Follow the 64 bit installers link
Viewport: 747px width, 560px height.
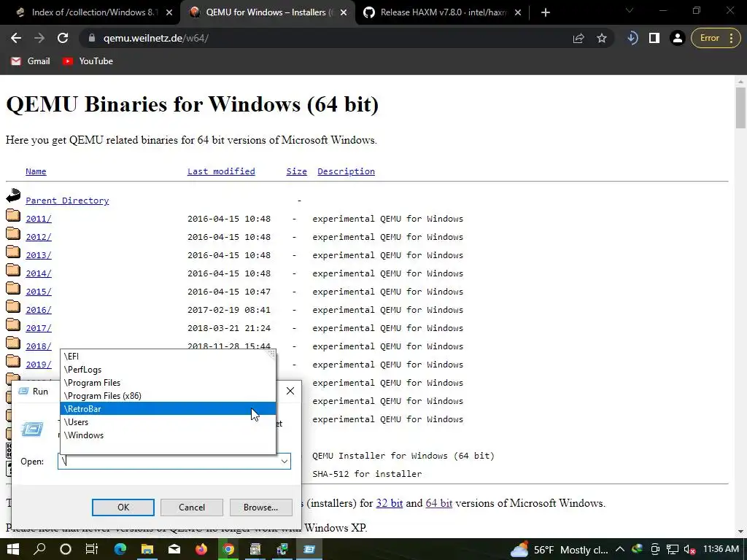tap(438, 503)
